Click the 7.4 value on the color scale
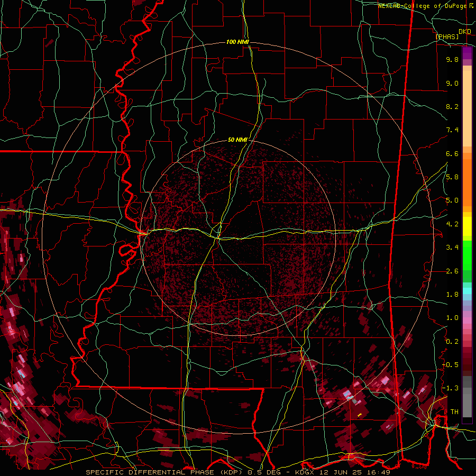This screenshot has height=476, width=476. coord(452,130)
